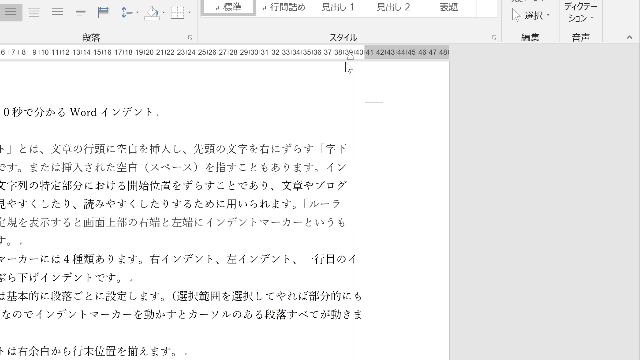Center-align the paragraph text
The height and width of the screenshot is (360, 640).
click(34, 12)
